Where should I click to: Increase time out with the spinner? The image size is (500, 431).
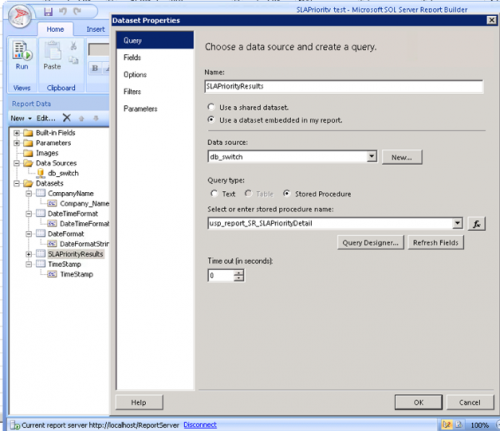point(239,273)
